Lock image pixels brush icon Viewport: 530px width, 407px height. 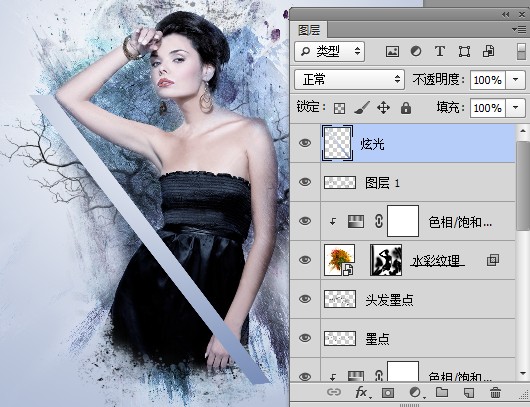(362, 108)
